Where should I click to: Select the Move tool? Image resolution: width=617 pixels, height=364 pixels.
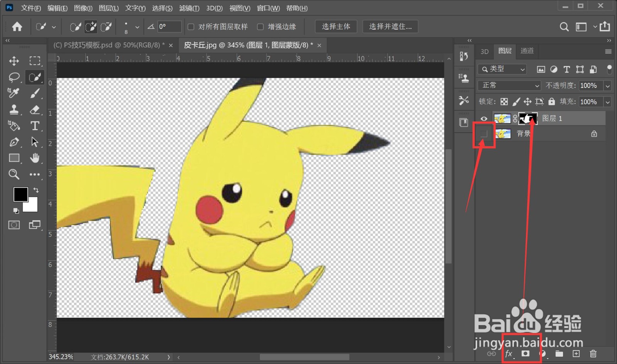tap(14, 61)
